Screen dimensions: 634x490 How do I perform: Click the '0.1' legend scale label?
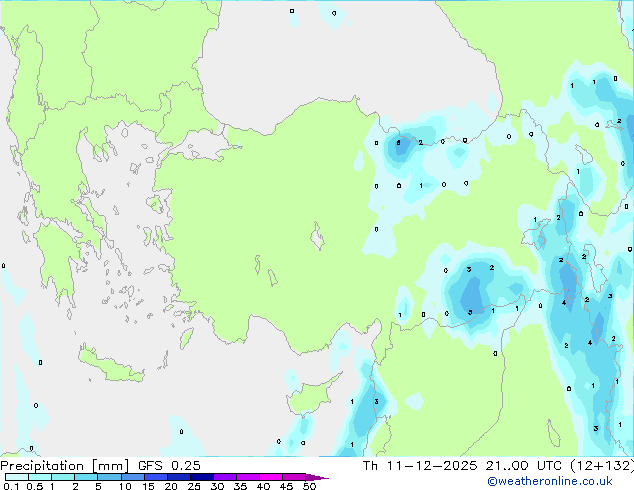[11, 486]
